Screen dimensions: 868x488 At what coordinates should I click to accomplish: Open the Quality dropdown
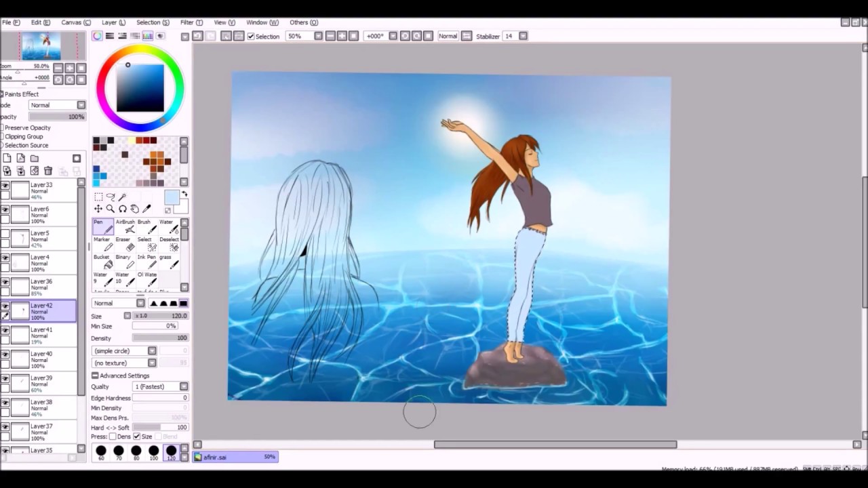point(161,386)
